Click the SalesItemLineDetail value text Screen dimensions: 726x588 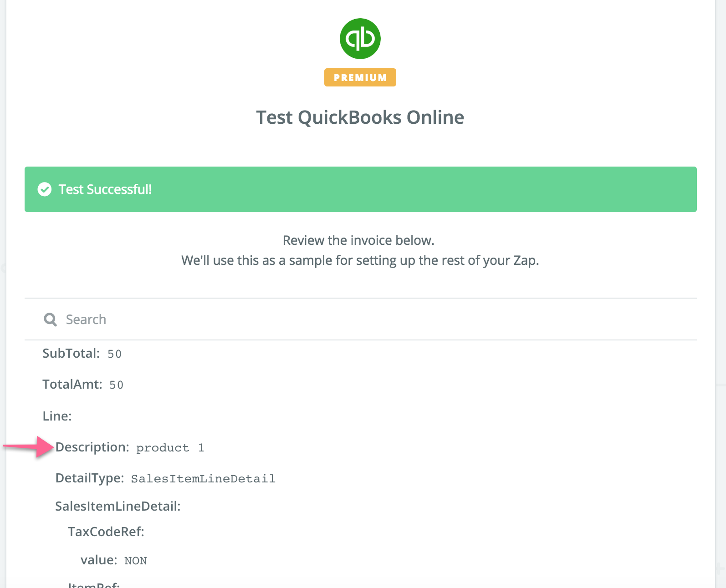pyautogui.click(x=203, y=479)
